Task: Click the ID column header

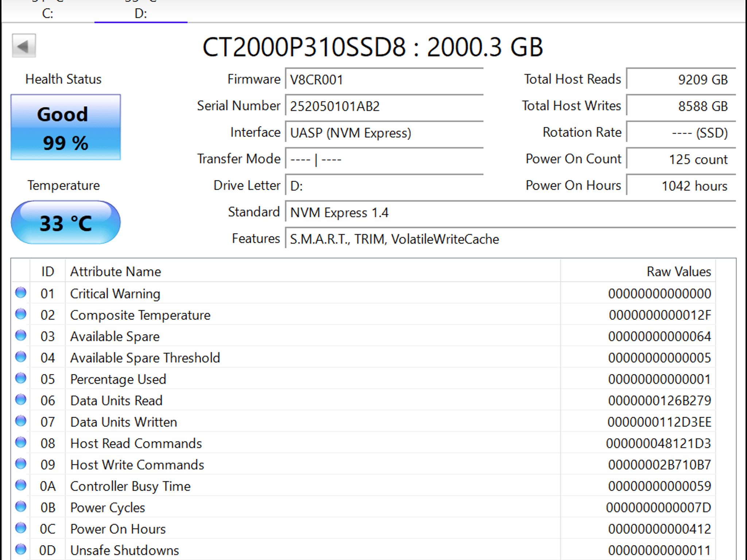Action: coord(48,271)
